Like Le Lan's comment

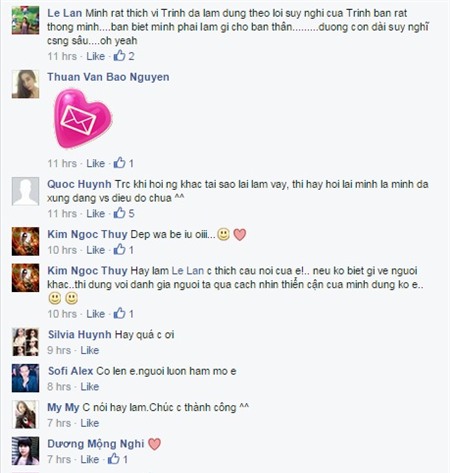[x=96, y=56]
